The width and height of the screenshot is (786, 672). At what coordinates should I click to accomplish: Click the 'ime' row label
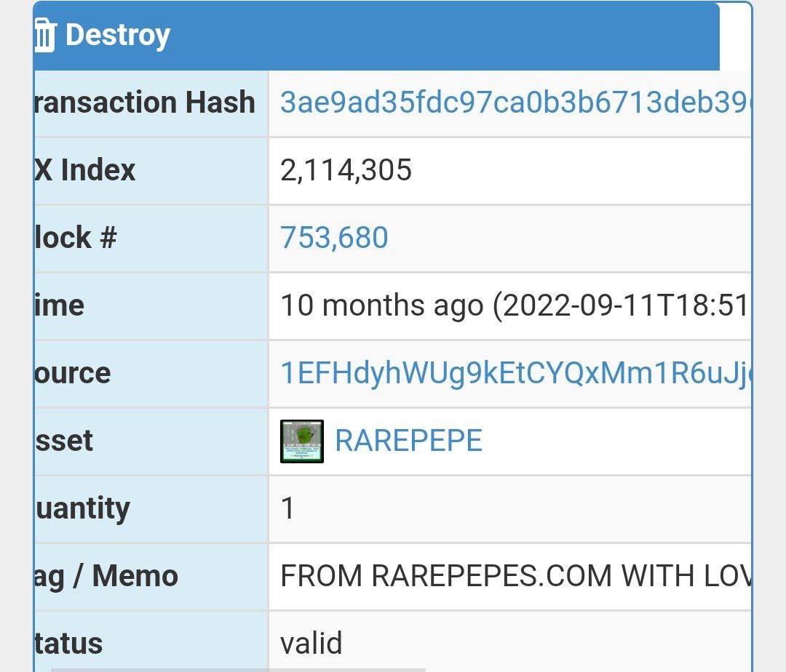[59, 305]
